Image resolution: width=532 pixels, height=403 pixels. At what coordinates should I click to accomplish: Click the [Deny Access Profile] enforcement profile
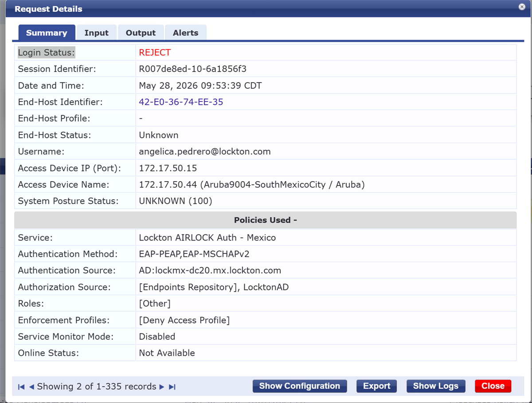click(184, 320)
